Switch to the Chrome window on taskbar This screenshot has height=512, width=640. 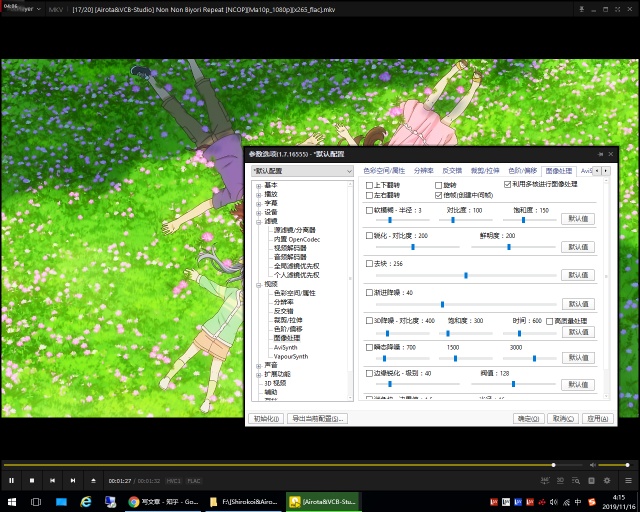tap(164, 502)
